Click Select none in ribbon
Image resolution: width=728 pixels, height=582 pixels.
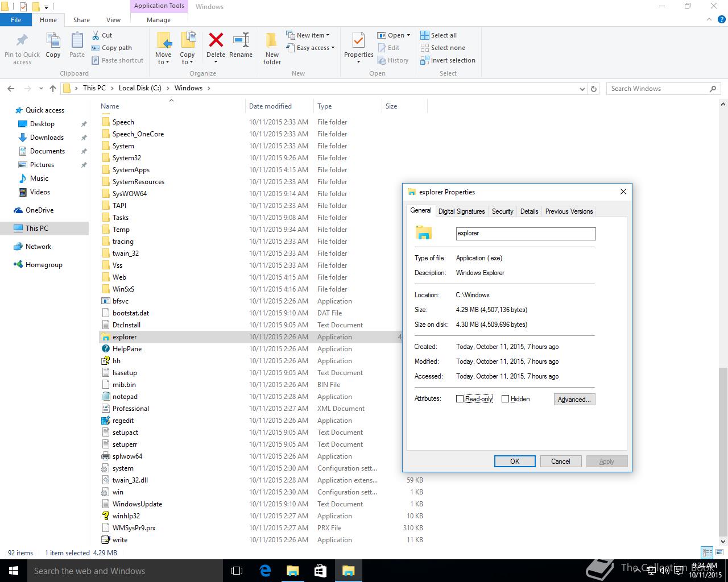(442, 48)
